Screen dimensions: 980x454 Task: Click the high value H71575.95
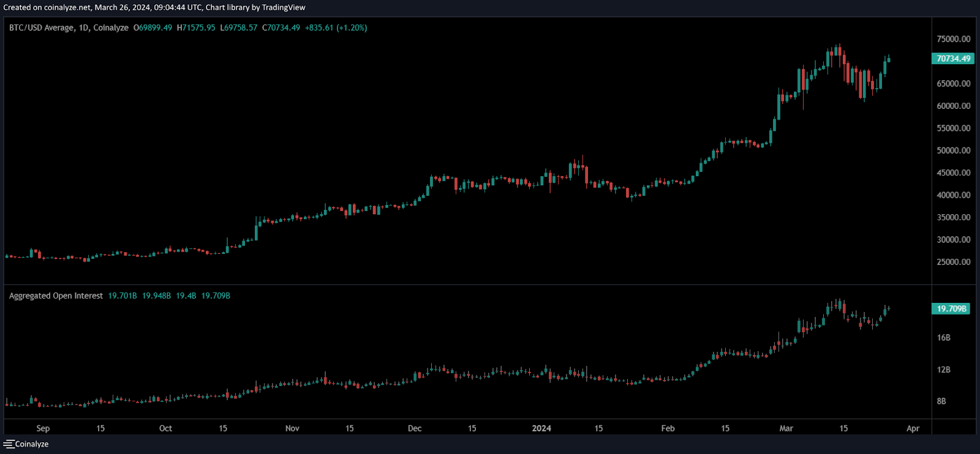point(196,28)
